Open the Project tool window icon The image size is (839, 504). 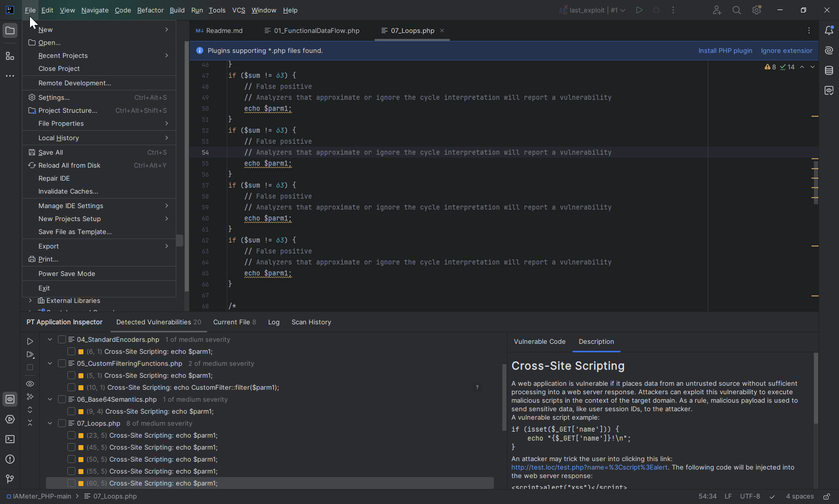(x=10, y=31)
